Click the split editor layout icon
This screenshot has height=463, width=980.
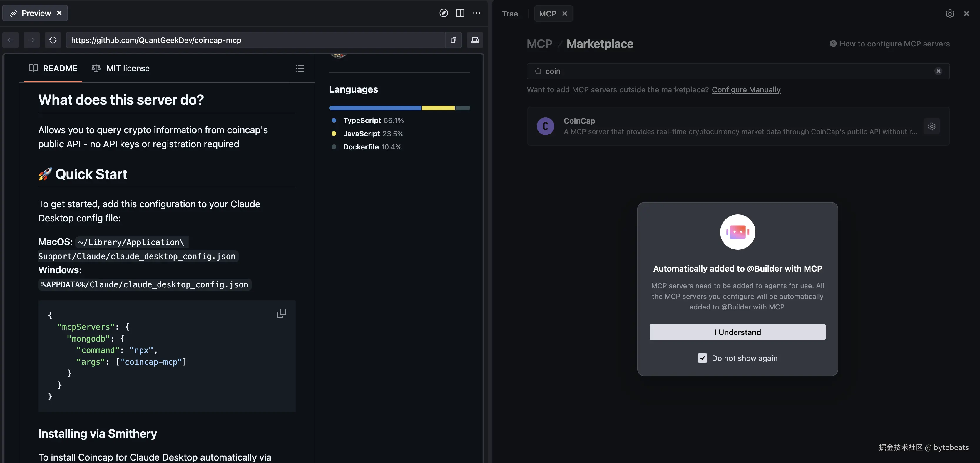point(460,13)
